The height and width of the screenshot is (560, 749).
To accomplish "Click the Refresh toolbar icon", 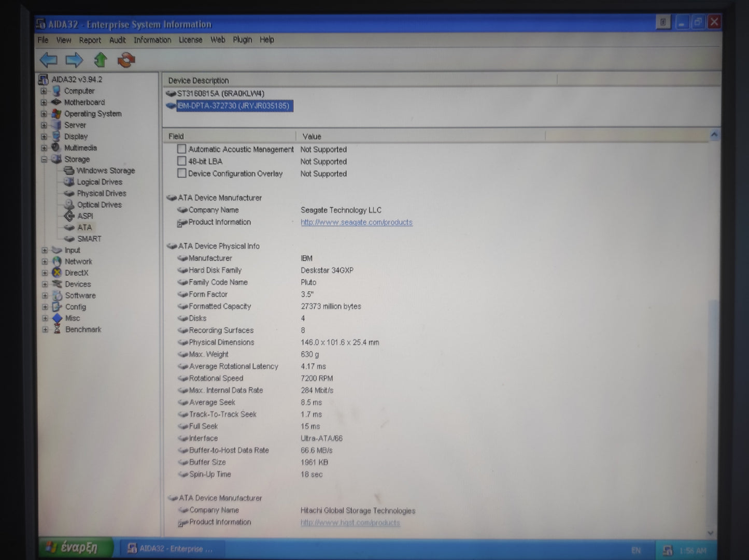I will [x=126, y=60].
